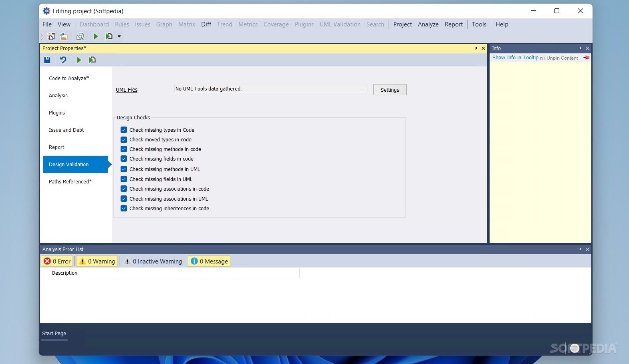This screenshot has height=364, width=629.
Task: Click the Design Checks group label
Action: click(x=133, y=117)
